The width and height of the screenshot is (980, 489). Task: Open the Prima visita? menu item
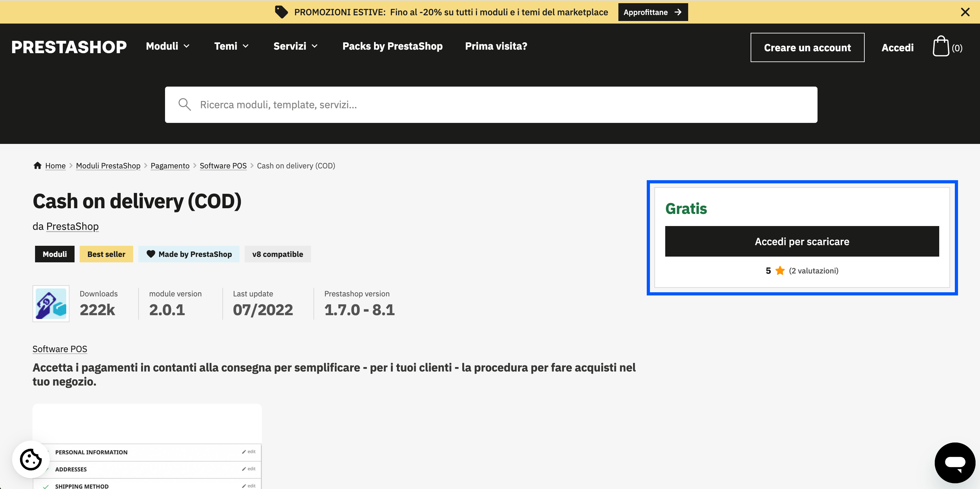(x=496, y=46)
